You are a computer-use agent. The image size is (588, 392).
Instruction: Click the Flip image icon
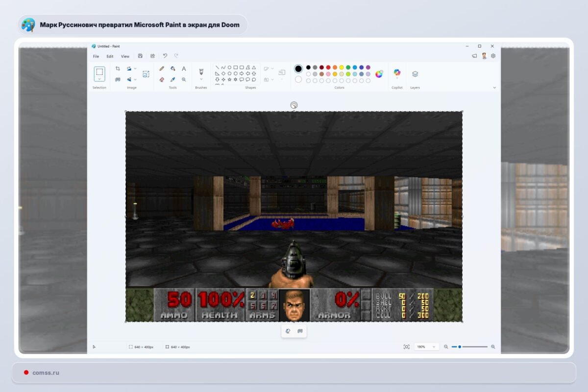(129, 79)
